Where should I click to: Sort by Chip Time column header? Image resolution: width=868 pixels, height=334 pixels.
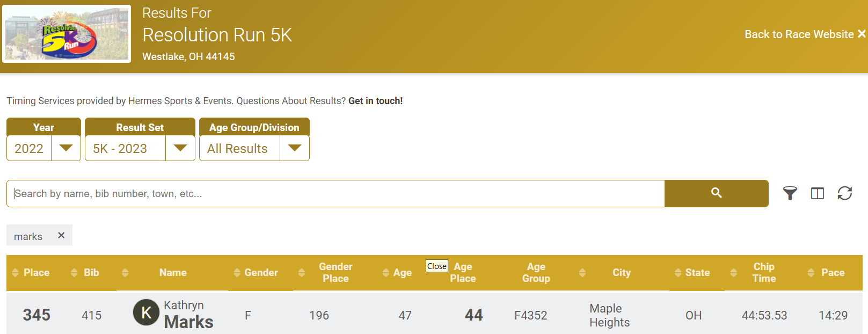coord(763,273)
